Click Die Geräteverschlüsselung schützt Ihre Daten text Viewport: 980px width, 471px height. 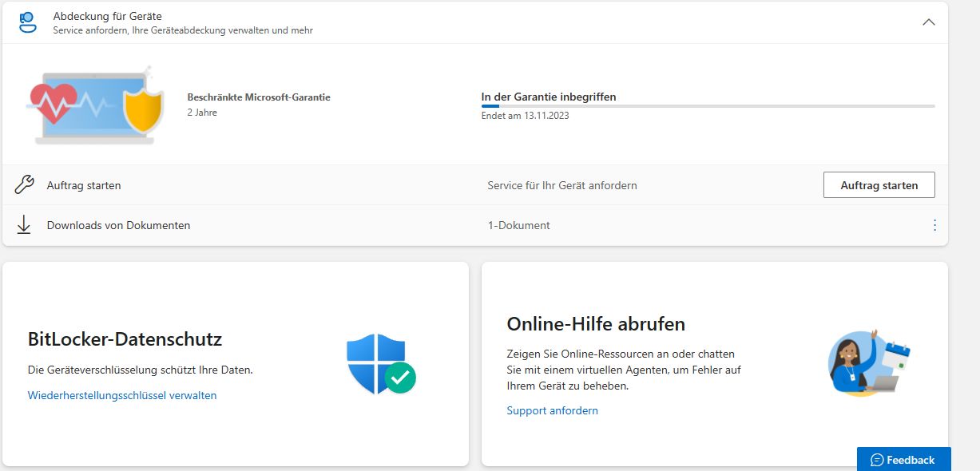click(141, 370)
